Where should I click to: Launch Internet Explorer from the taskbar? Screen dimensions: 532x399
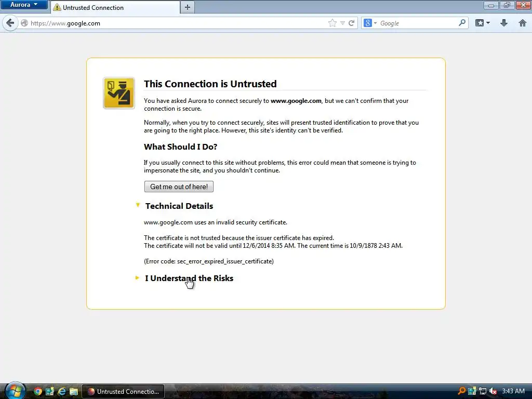click(62, 391)
